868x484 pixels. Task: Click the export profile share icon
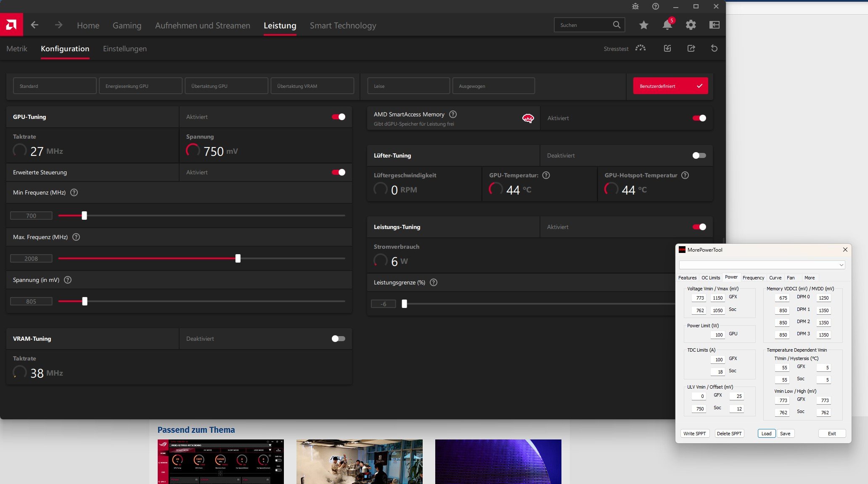(691, 48)
